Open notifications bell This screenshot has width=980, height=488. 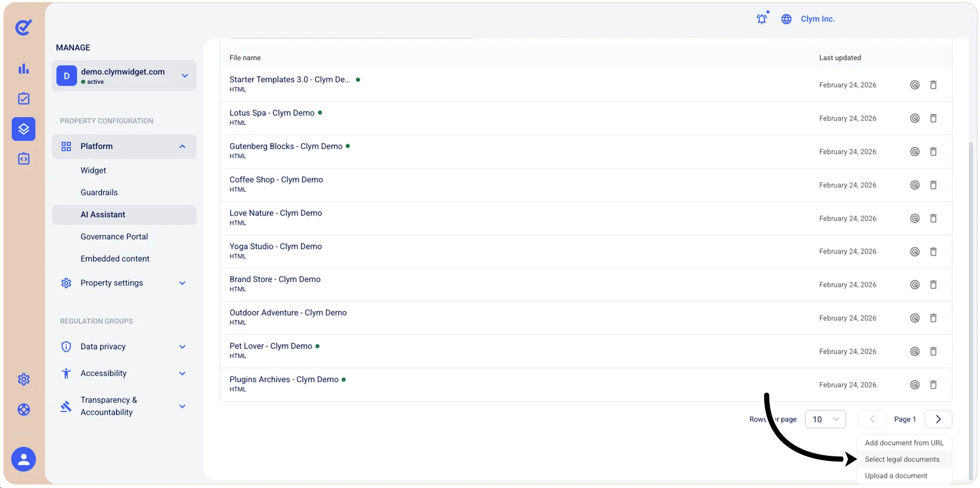tap(762, 19)
